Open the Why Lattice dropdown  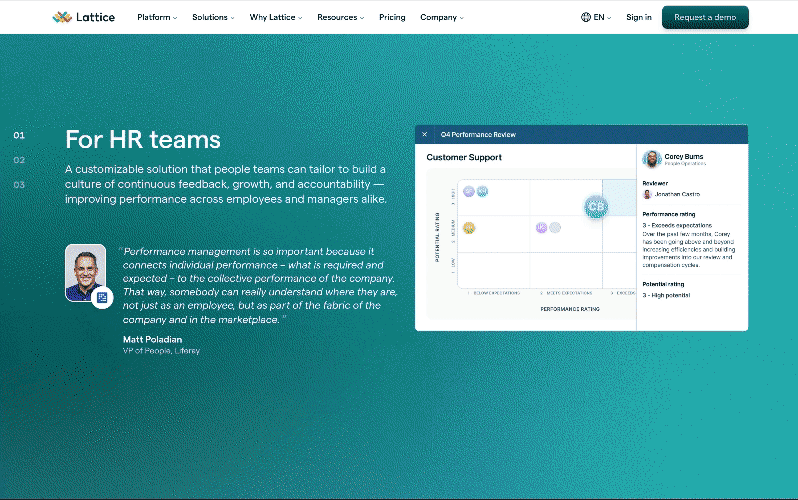[x=276, y=17]
